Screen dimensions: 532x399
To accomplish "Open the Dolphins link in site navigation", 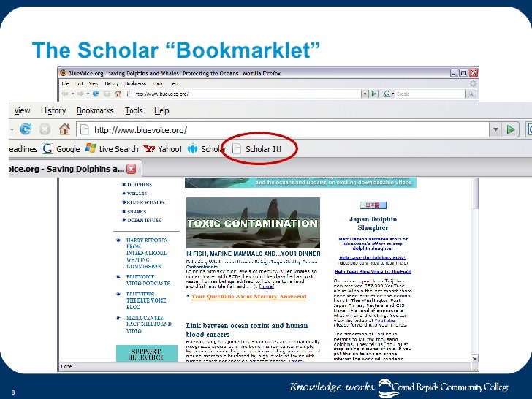I will tap(140, 185).
